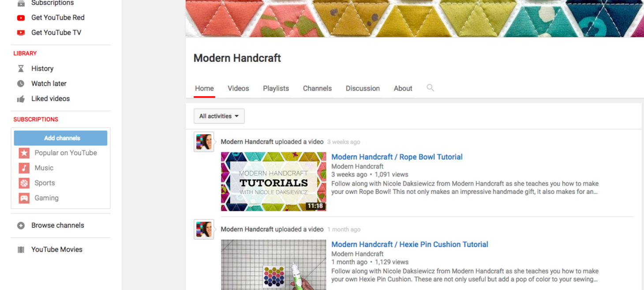This screenshot has height=290, width=644.
Task: Click the Rope Bowl Tutorial thumbnail
Action: [x=273, y=181]
